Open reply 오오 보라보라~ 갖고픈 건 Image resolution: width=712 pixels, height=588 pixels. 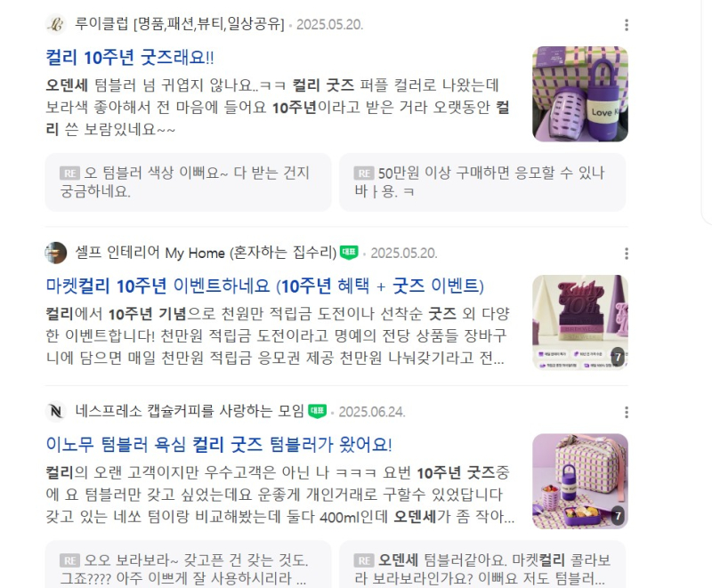(188, 564)
